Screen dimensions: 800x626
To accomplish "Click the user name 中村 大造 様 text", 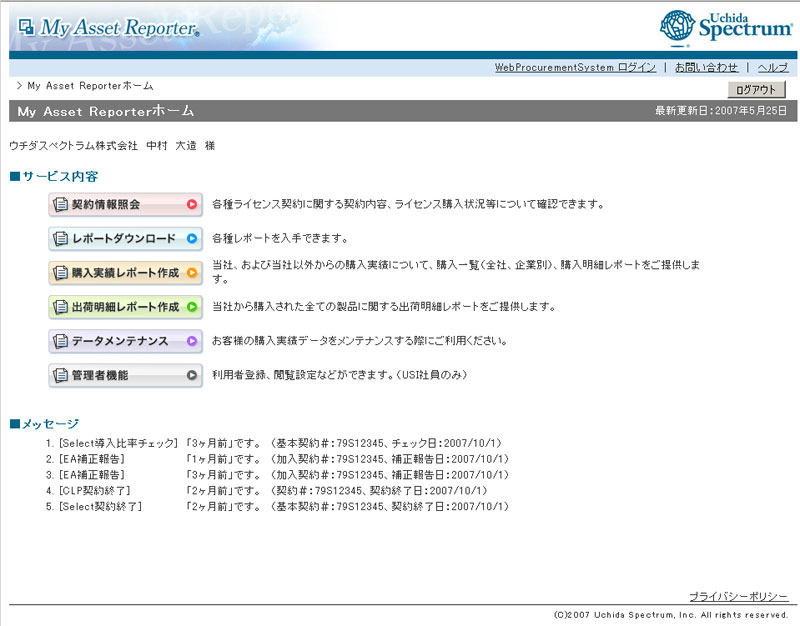I will (x=181, y=146).
